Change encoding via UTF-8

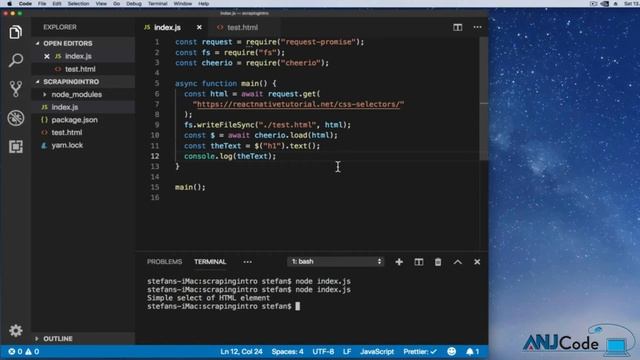[323, 351]
